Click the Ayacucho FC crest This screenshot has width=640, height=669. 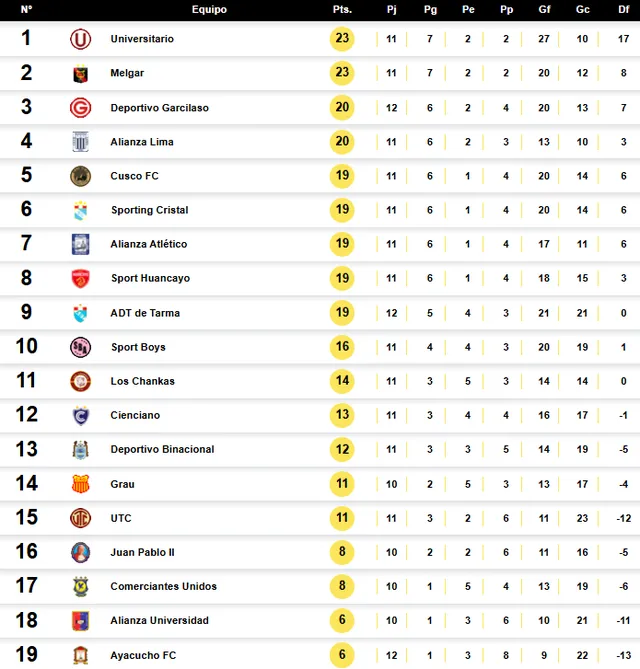(80, 655)
